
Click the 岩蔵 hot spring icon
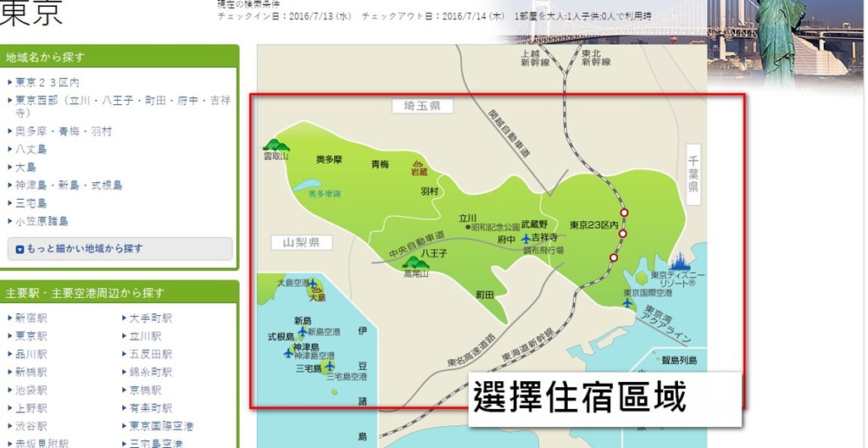[x=418, y=163]
